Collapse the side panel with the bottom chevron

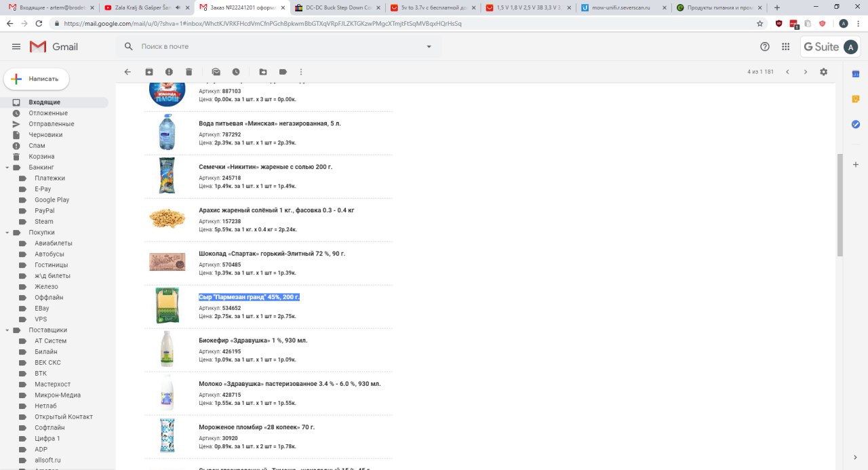tap(856, 458)
